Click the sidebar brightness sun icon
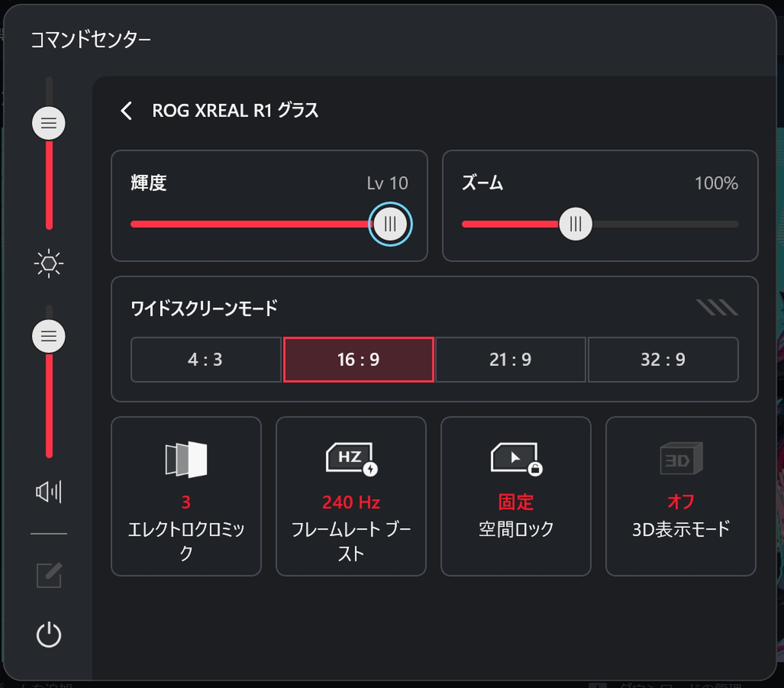The image size is (784, 688). coord(49,264)
